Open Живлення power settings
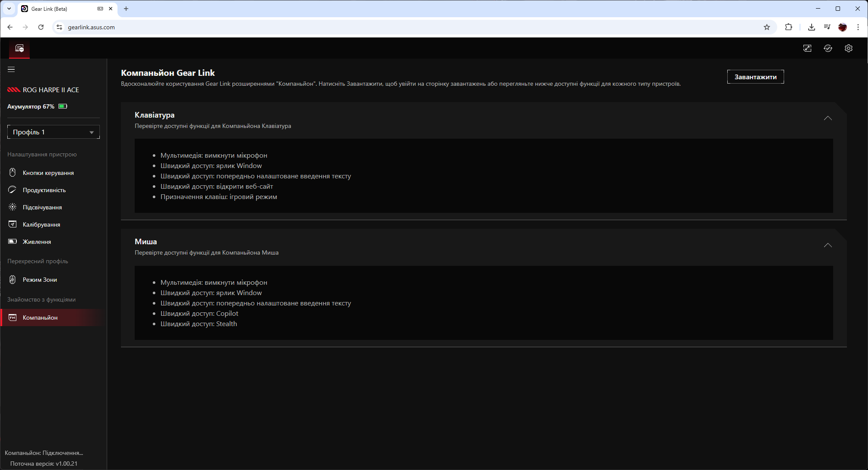868x470 pixels. pos(37,242)
